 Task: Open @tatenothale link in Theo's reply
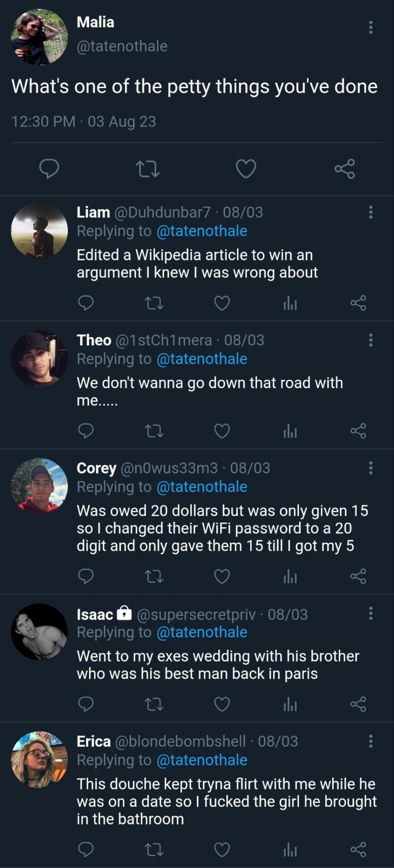pos(202,359)
